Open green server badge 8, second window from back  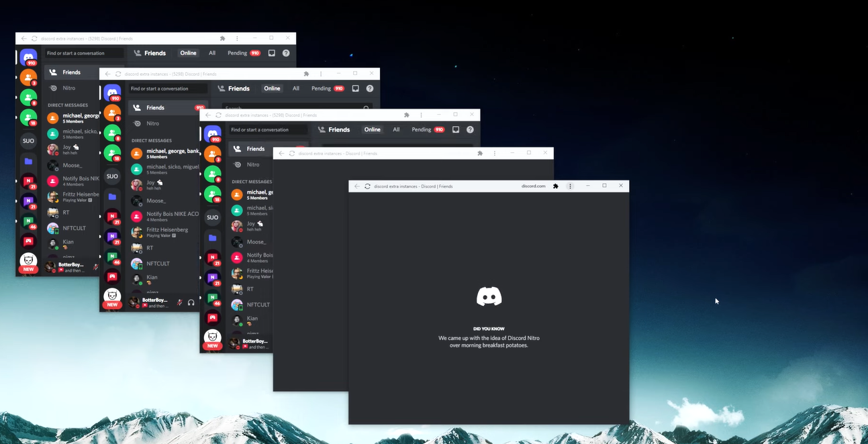coord(112,133)
